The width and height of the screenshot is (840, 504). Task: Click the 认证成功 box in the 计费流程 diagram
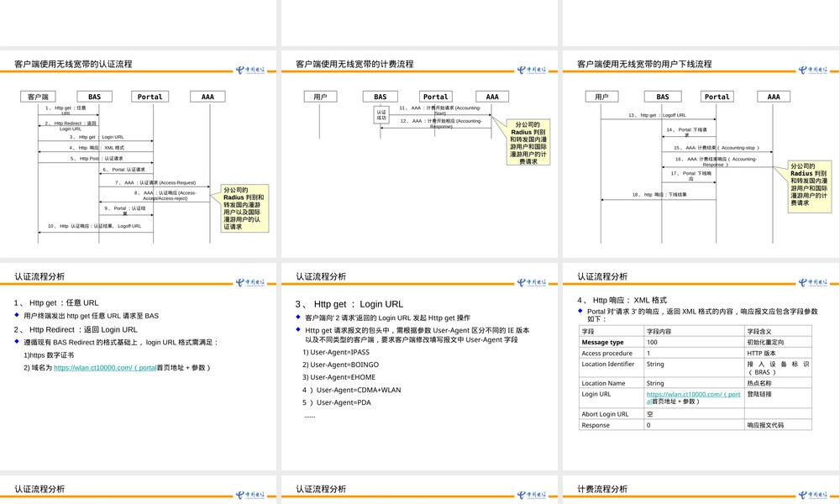click(381, 114)
